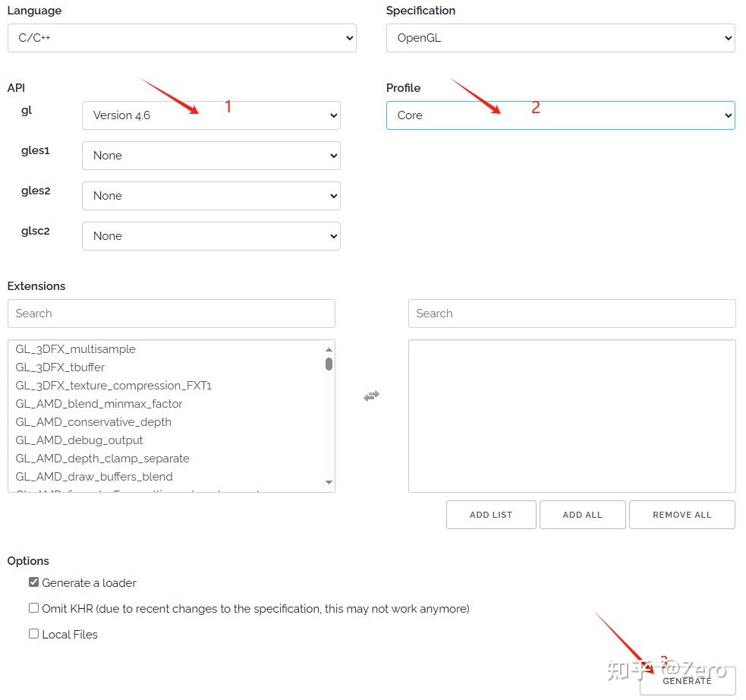The height and width of the screenshot is (700, 746).
Task: Open the Specification dropdown showing OpenGL
Action: coord(560,37)
